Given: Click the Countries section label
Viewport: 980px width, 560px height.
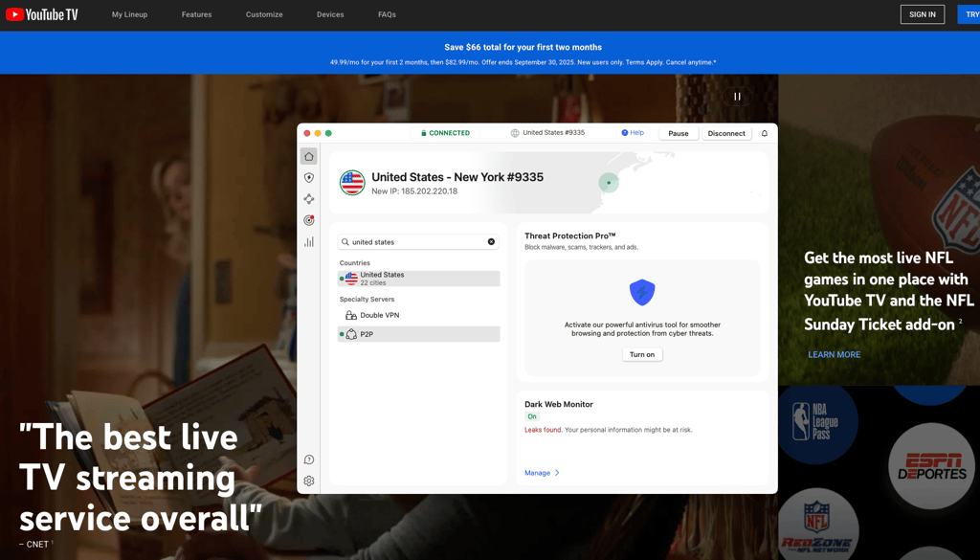Looking at the screenshot, I should tap(355, 263).
